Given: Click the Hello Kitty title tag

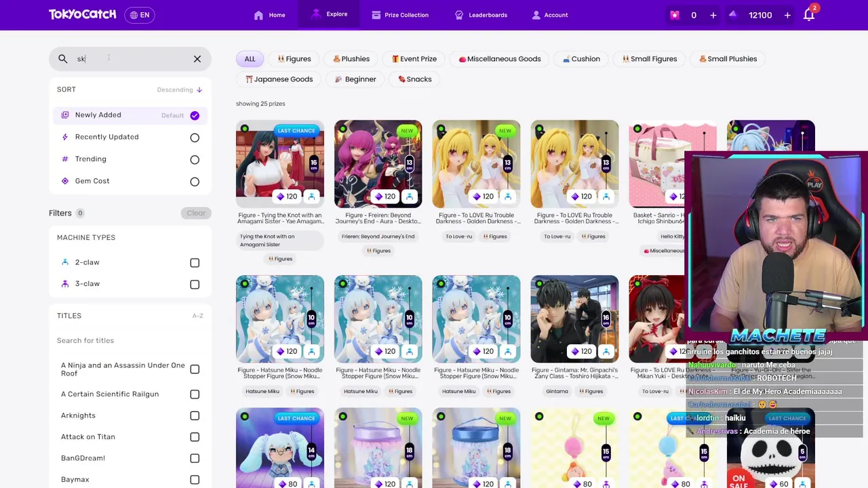Looking at the screenshot, I should 673,237.
